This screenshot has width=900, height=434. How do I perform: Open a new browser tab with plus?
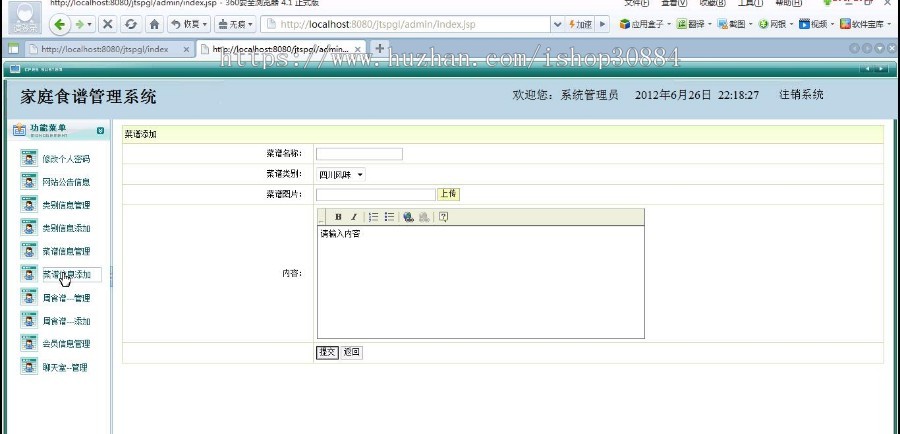click(x=379, y=48)
